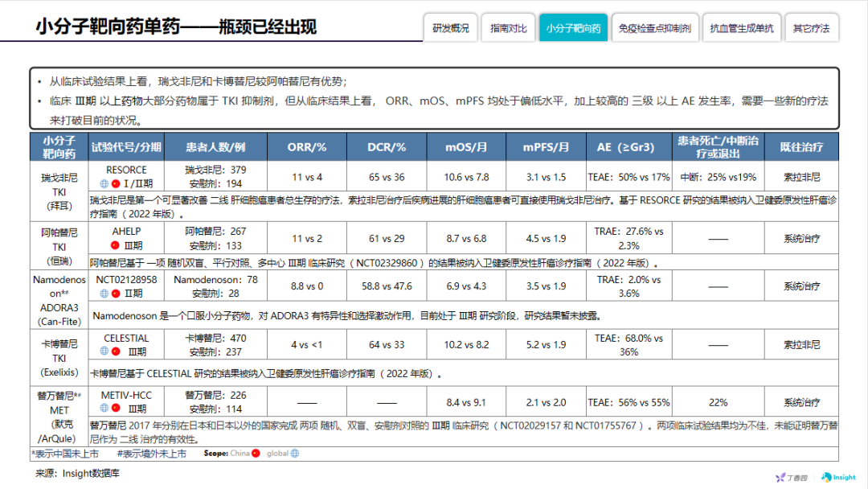Click the *表示中国未上市 footnote
868x489 pixels.
pos(65,454)
